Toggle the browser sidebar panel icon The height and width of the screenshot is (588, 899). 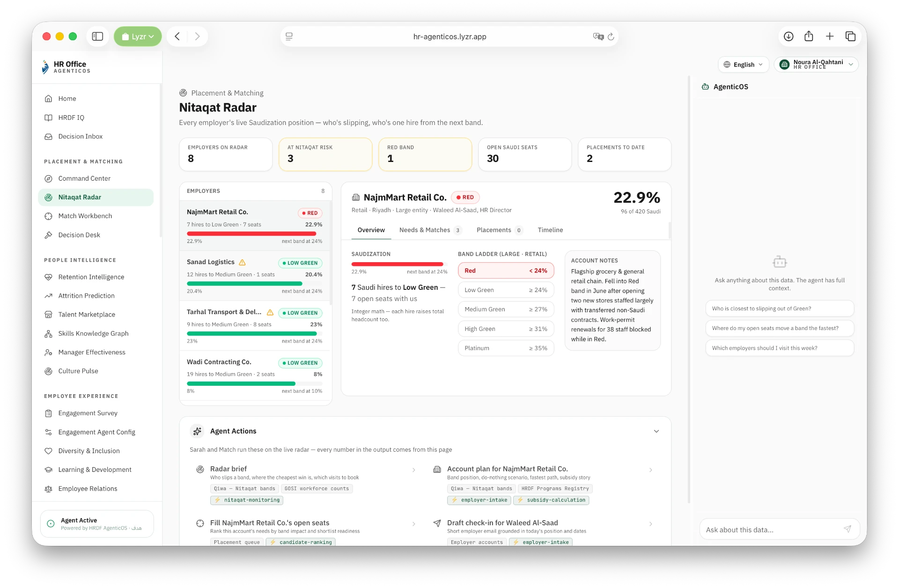97,37
